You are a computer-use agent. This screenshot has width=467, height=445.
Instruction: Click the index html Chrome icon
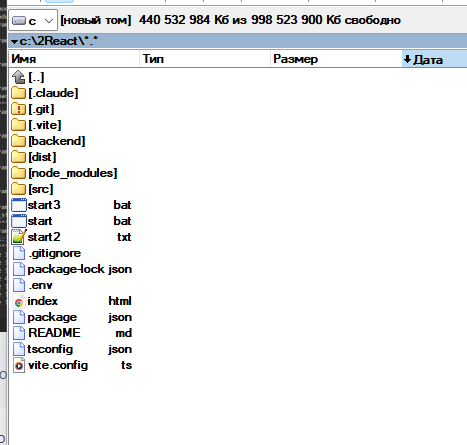coord(19,302)
